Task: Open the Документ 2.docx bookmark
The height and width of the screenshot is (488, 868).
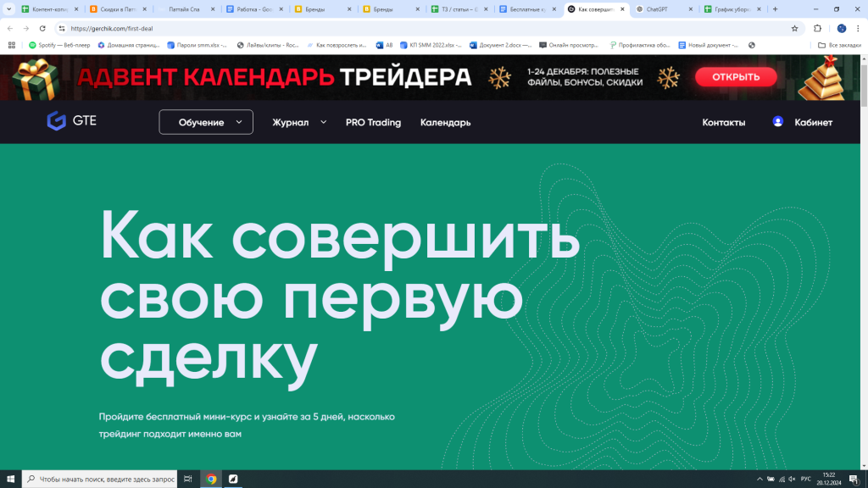Action: point(500,46)
